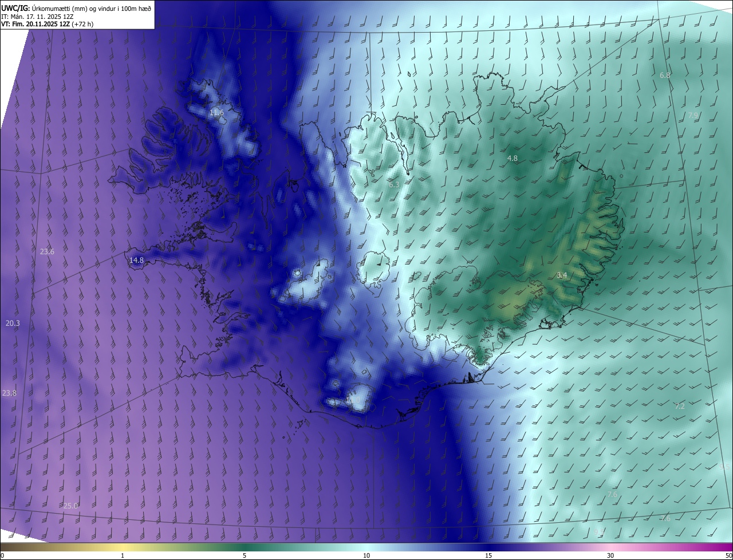Image resolution: width=733 pixels, height=560 pixels.
Task: Select the 23.8 value label
Action: click(9, 393)
